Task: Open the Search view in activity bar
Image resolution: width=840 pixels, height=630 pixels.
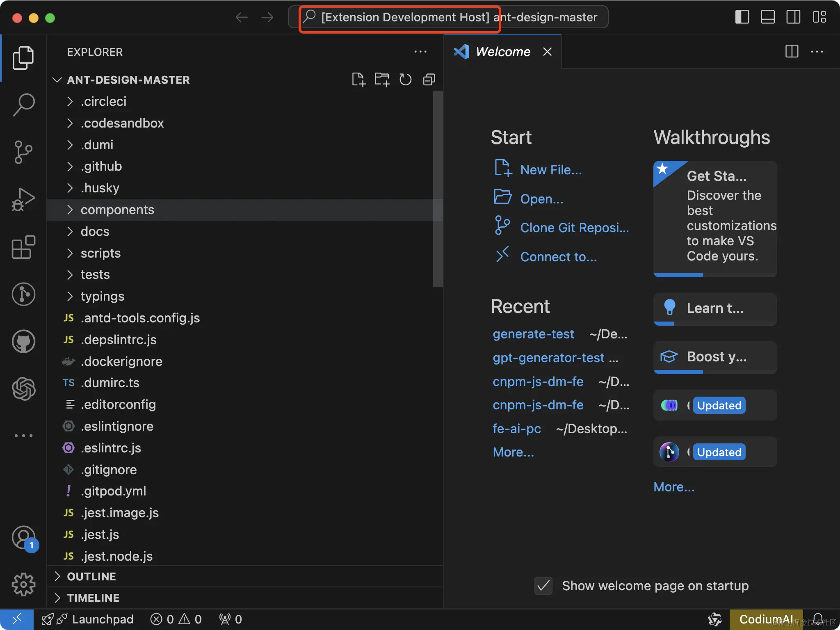Action: (x=23, y=104)
